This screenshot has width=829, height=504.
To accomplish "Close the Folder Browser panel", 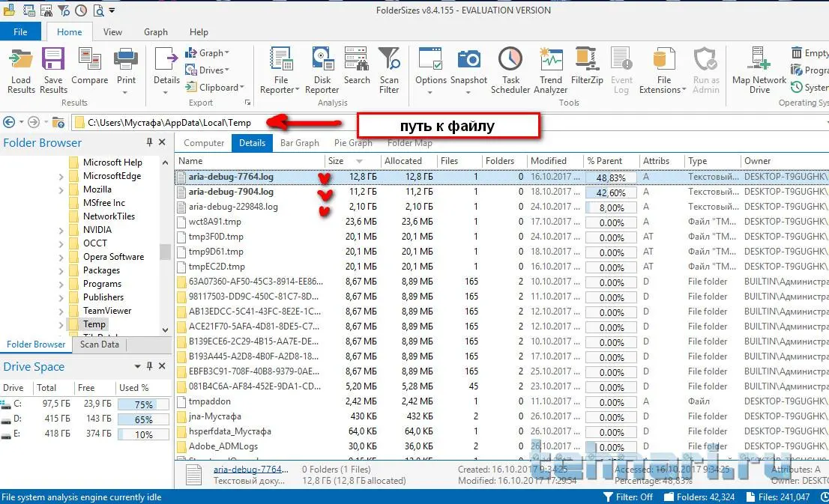I will [x=163, y=142].
